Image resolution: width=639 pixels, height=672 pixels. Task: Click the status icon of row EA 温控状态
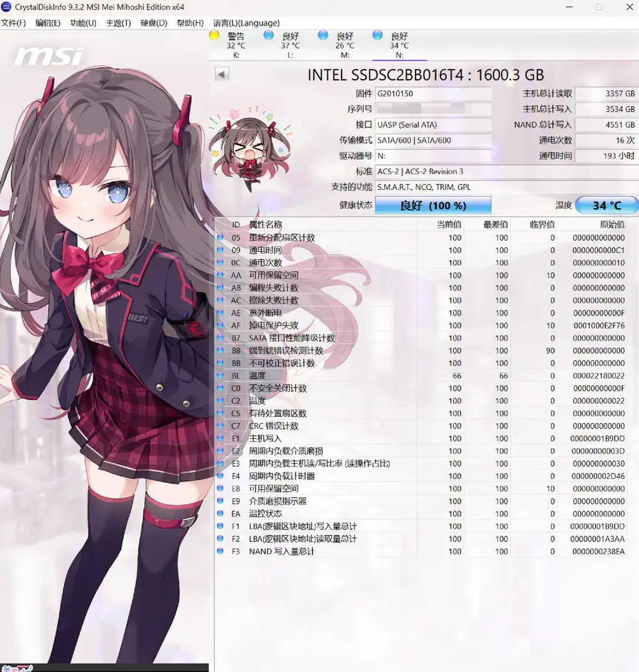point(220,513)
